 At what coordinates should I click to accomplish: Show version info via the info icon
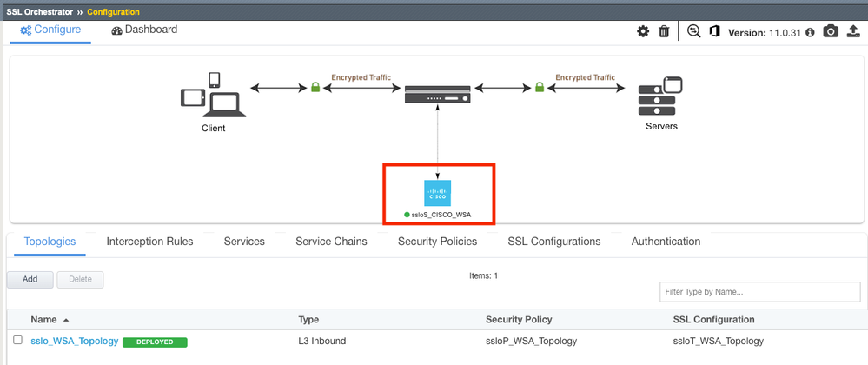point(810,33)
